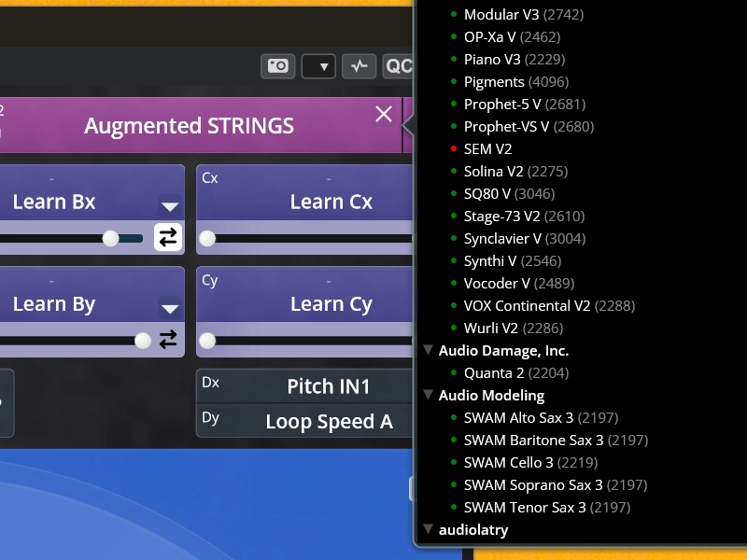Choose SQ80 V from the list
The width and height of the screenshot is (747, 560).
509,193
